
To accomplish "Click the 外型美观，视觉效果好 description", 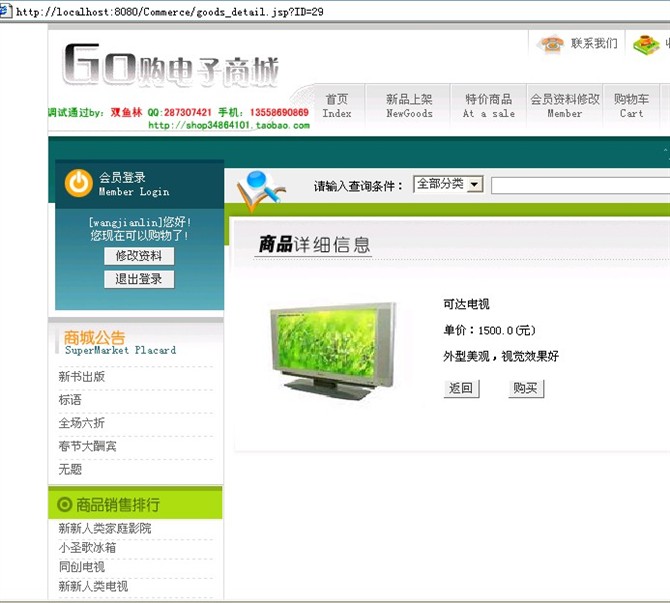I will [x=501, y=356].
